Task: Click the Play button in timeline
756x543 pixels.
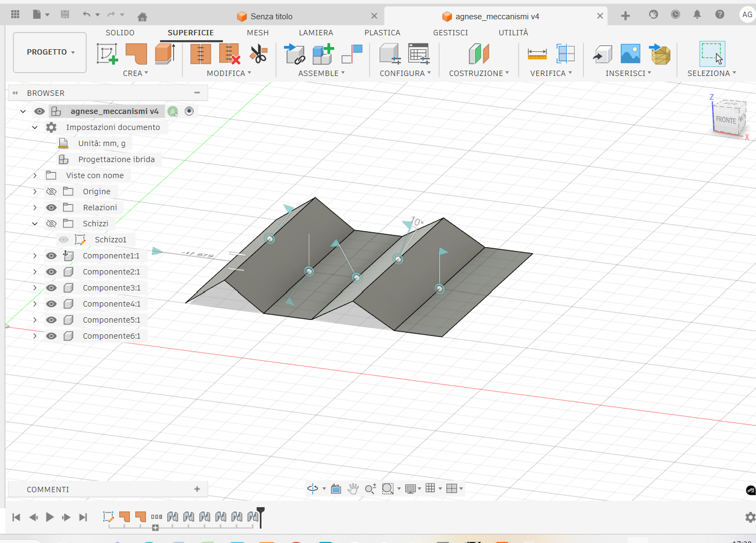Action: coord(50,517)
